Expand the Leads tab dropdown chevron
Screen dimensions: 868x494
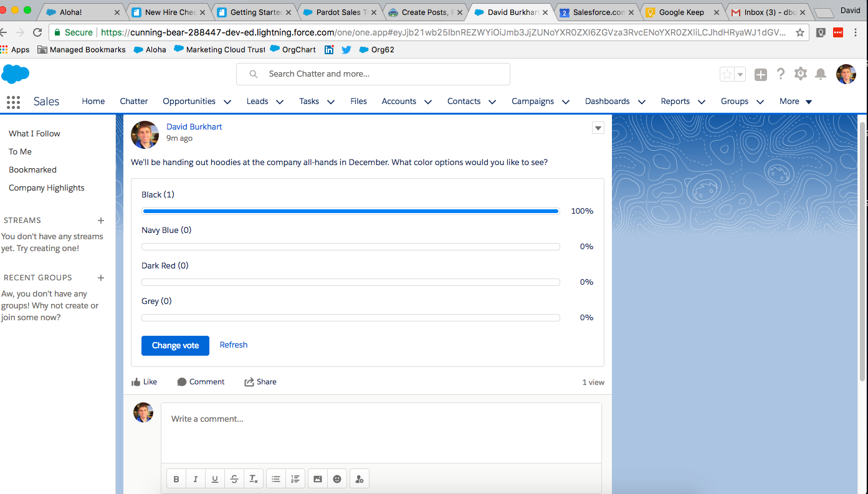tap(280, 102)
